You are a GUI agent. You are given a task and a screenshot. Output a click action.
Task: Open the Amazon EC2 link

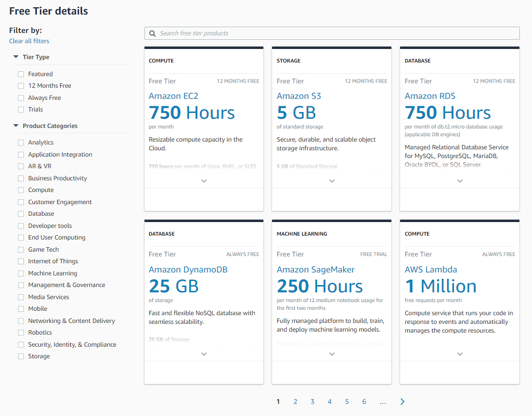174,96
